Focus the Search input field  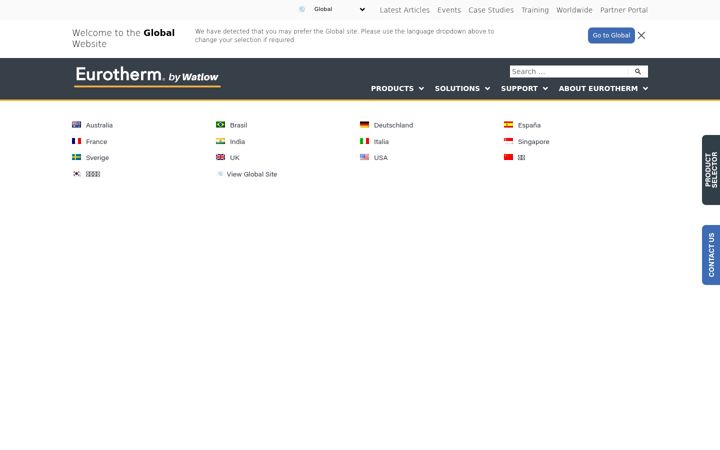569,72
